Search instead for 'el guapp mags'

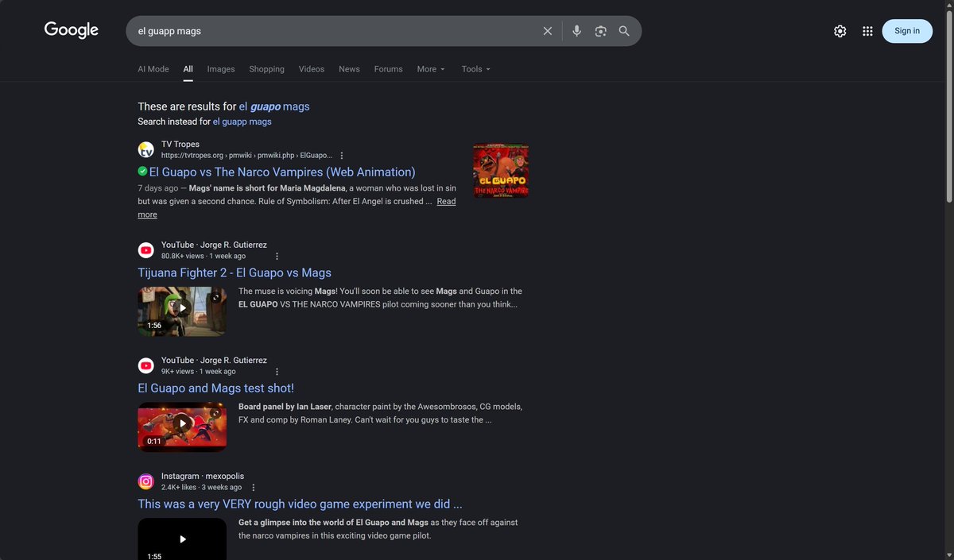(242, 122)
